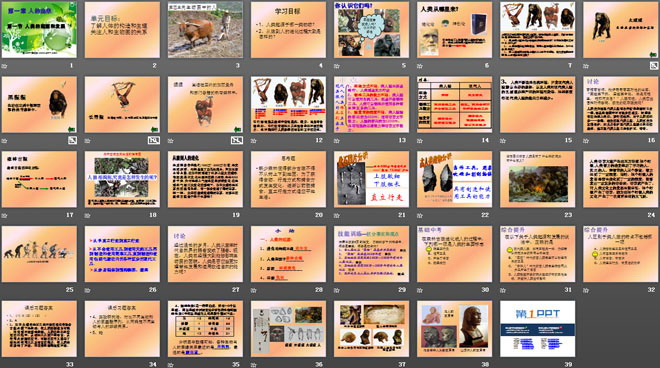Click the animation star icon under slide 13
Image resolution: width=660 pixels, height=368 pixels.
(x=337, y=141)
